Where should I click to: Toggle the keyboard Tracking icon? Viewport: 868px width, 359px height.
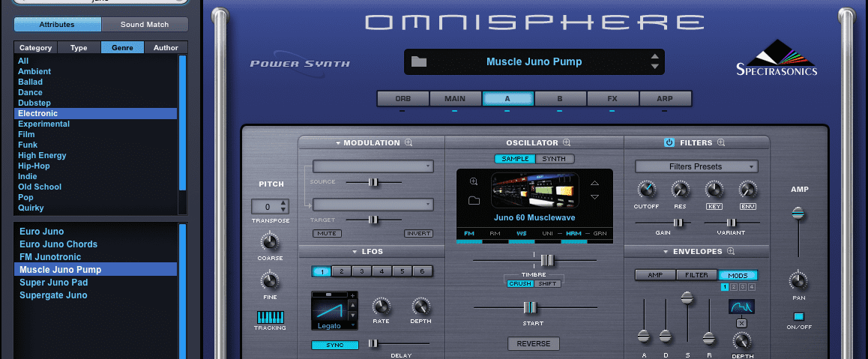tap(270, 317)
